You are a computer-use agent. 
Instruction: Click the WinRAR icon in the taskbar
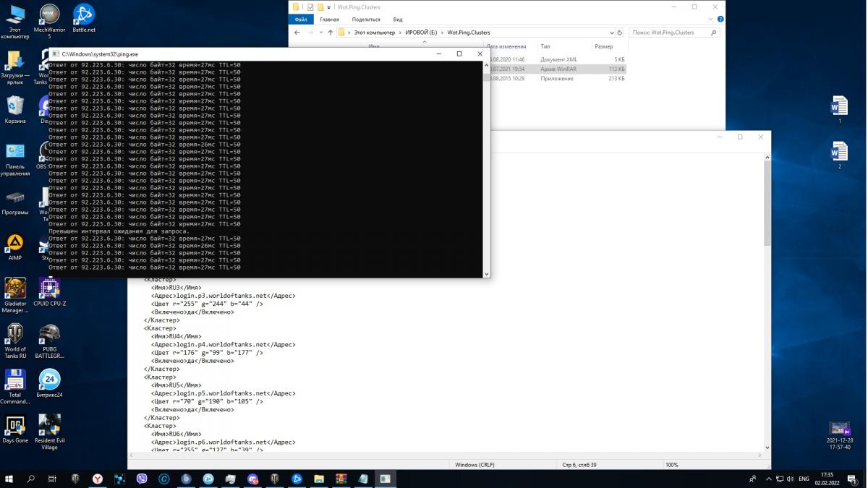(341, 479)
